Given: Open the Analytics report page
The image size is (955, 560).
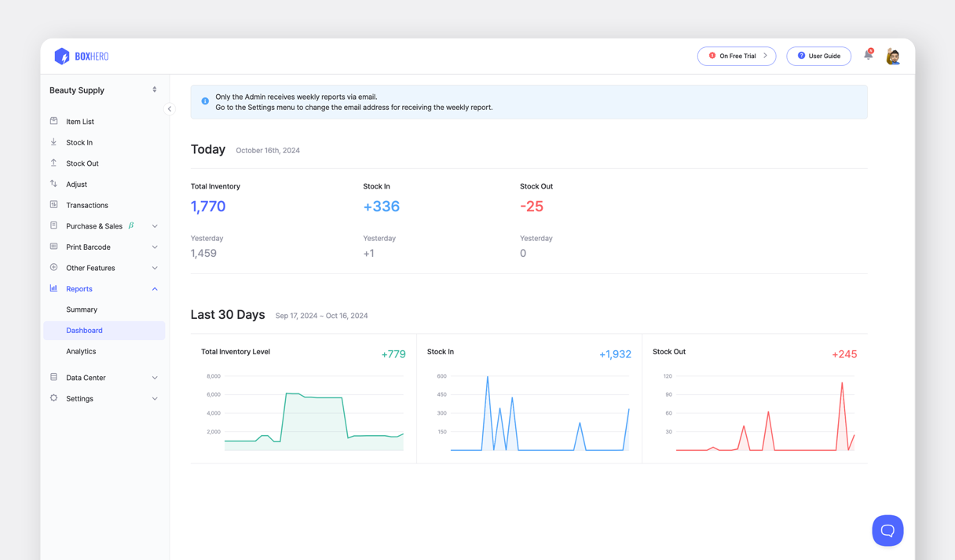Looking at the screenshot, I should [x=81, y=351].
